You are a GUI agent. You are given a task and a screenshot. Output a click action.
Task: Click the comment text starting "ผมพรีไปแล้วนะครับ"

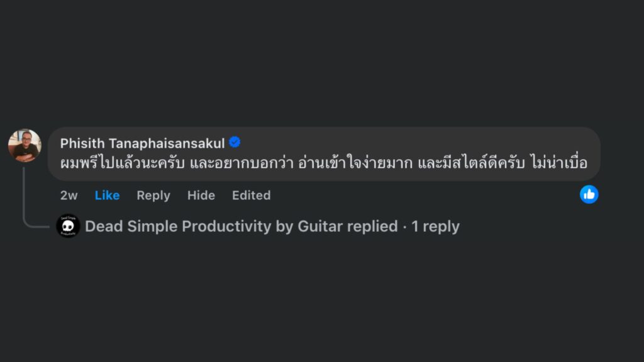(121, 163)
